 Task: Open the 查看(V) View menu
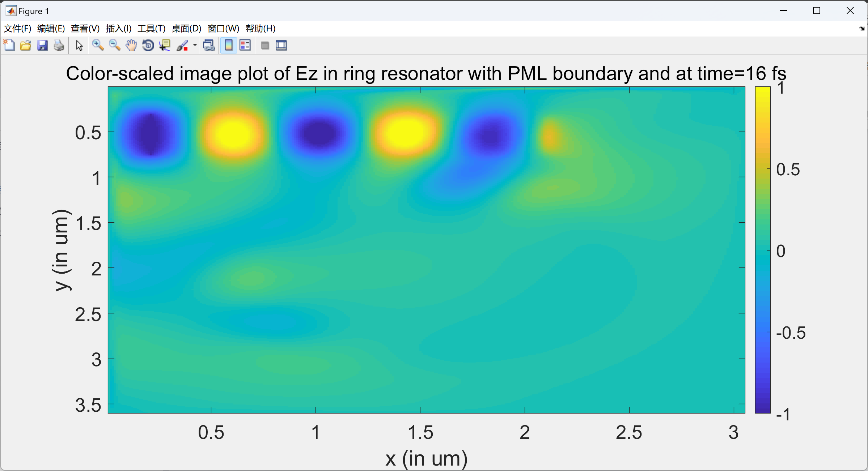85,29
